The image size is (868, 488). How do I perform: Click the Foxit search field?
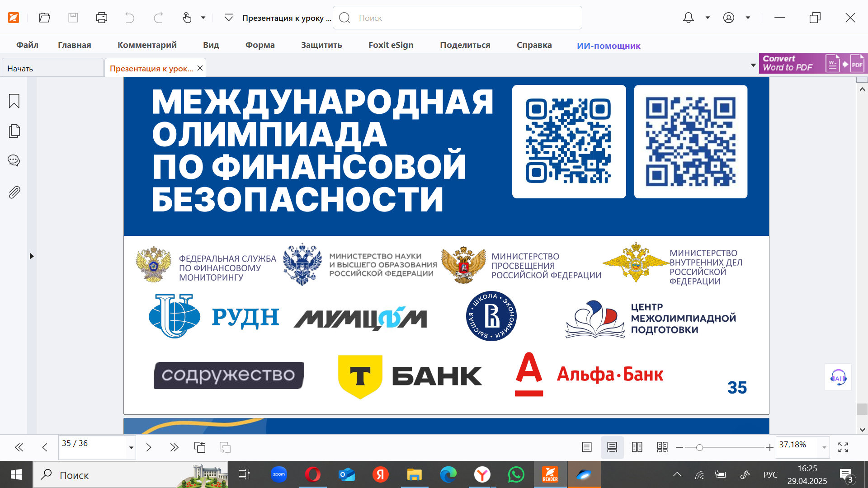(x=458, y=18)
